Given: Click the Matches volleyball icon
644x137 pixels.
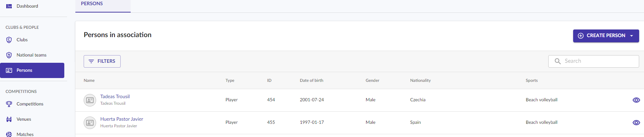Looking at the screenshot, I should pos(9,134).
